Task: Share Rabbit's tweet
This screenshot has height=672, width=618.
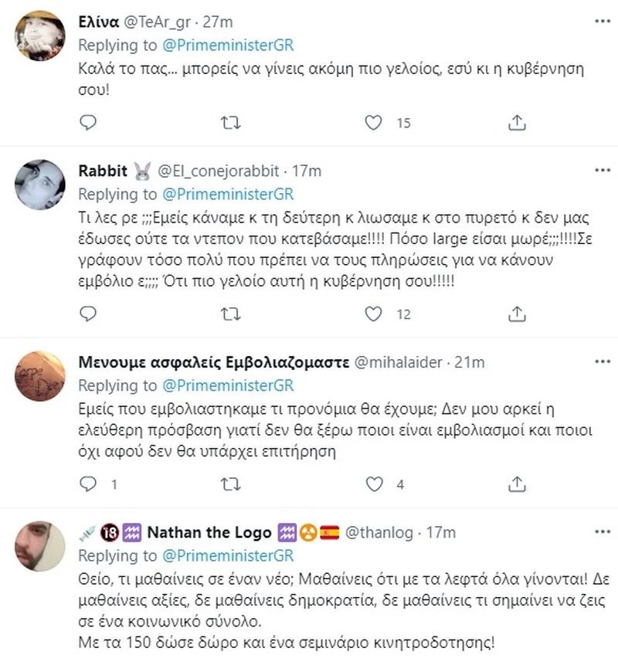Action: 516,314
